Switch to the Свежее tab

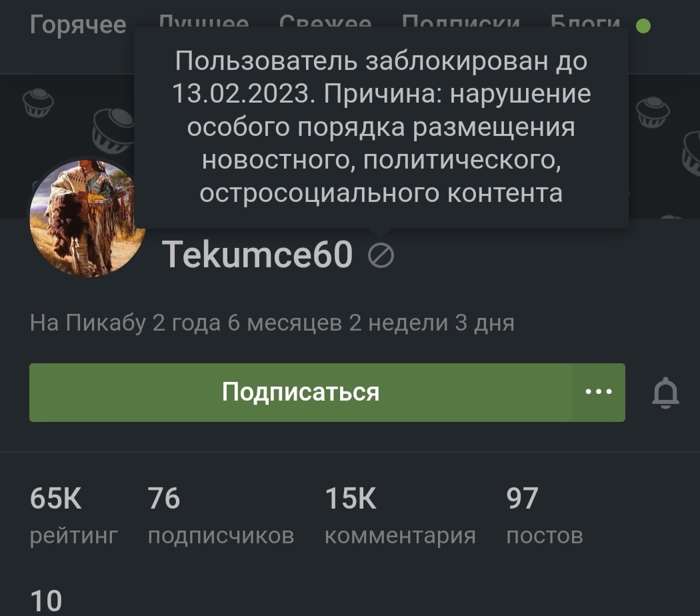point(325,21)
